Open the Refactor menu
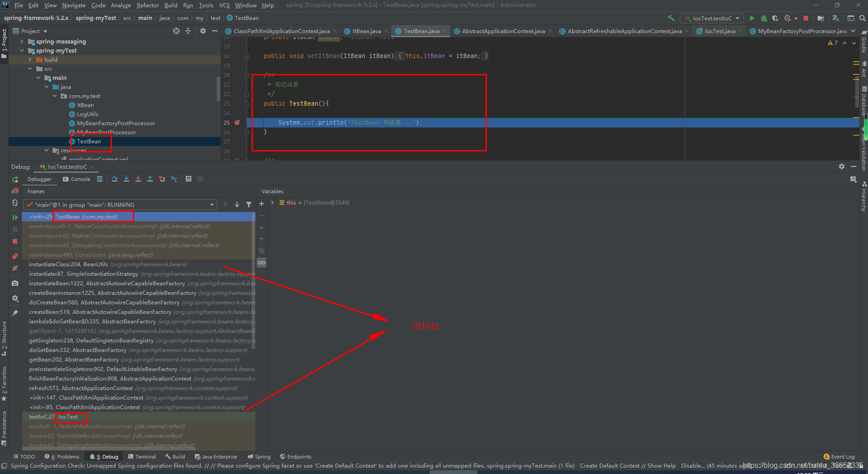Image resolution: width=868 pixels, height=474 pixels. pos(148,5)
